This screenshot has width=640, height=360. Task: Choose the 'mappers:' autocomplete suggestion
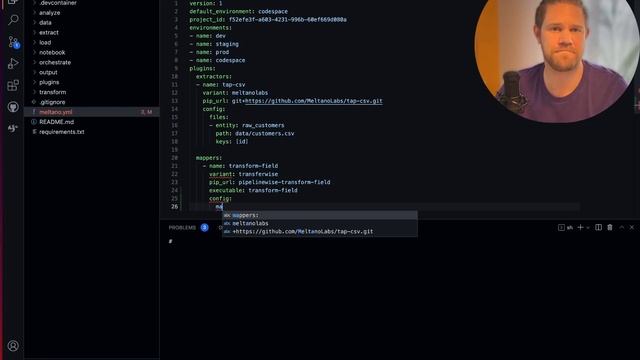point(320,215)
